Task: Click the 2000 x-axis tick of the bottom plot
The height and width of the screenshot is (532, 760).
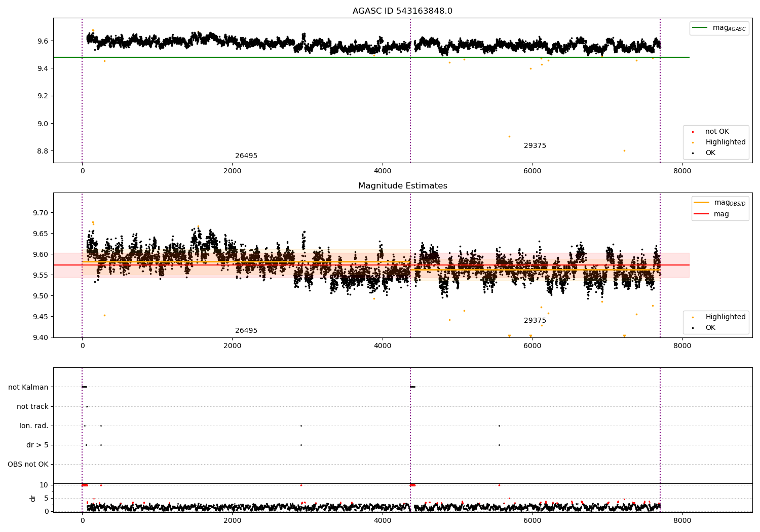Action: (x=232, y=520)
